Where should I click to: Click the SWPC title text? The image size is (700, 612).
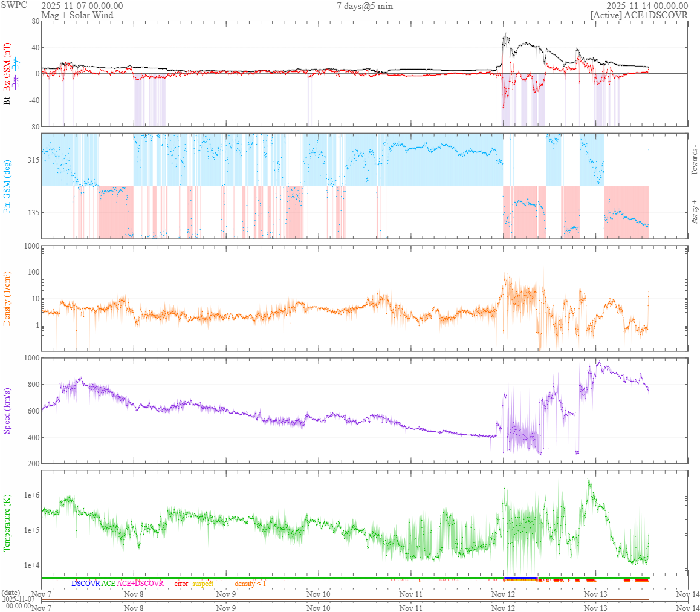(x=15, y=5)
